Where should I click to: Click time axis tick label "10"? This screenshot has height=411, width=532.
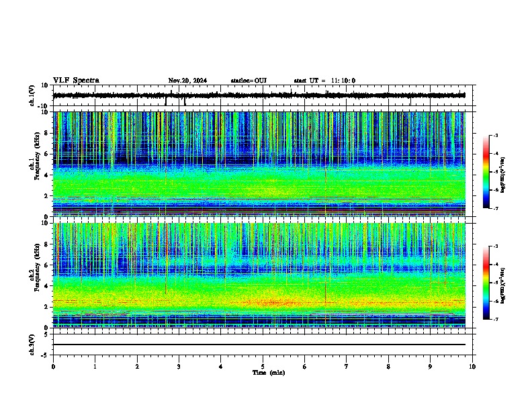click(x=472, y=367)
